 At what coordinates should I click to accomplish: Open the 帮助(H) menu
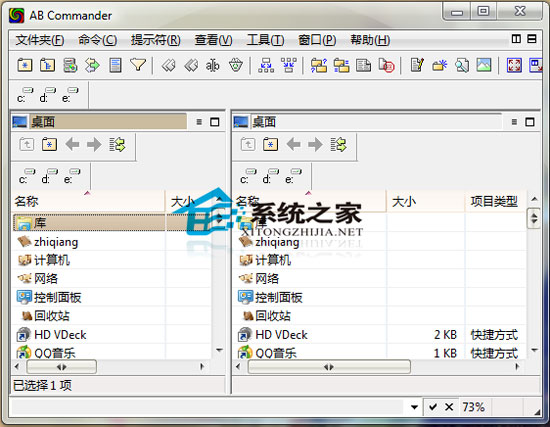(x=370, y=40)
